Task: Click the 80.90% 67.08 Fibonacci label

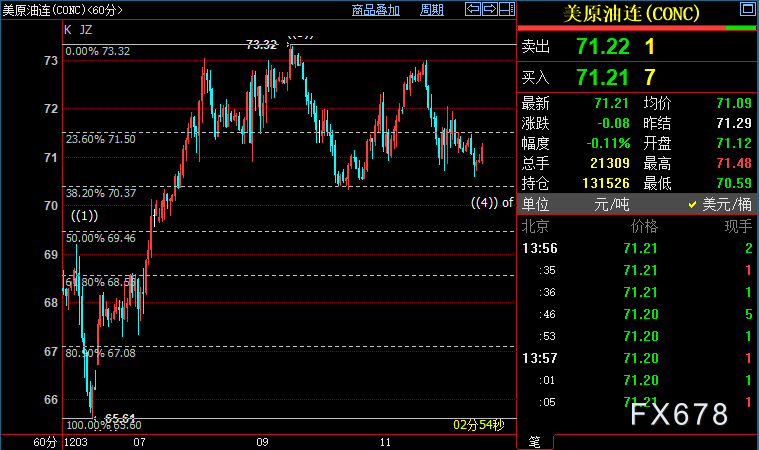Action: (101, 353)
